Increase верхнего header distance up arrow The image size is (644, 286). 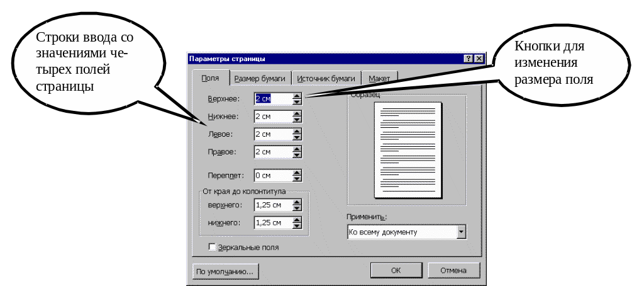[x=297, y=202]
